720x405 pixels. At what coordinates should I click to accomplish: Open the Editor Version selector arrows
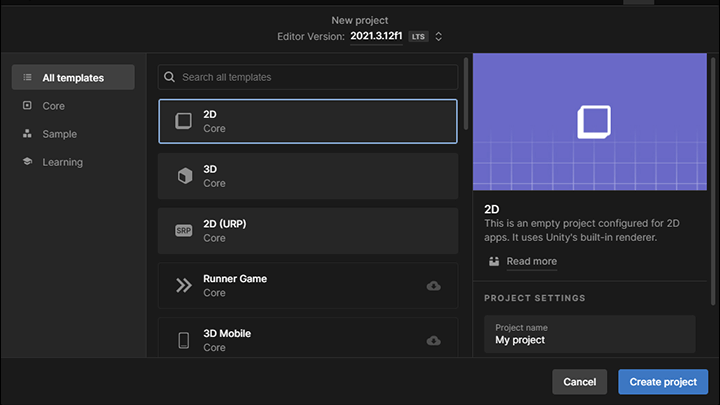pyautogui.click(x=439, y=36)
